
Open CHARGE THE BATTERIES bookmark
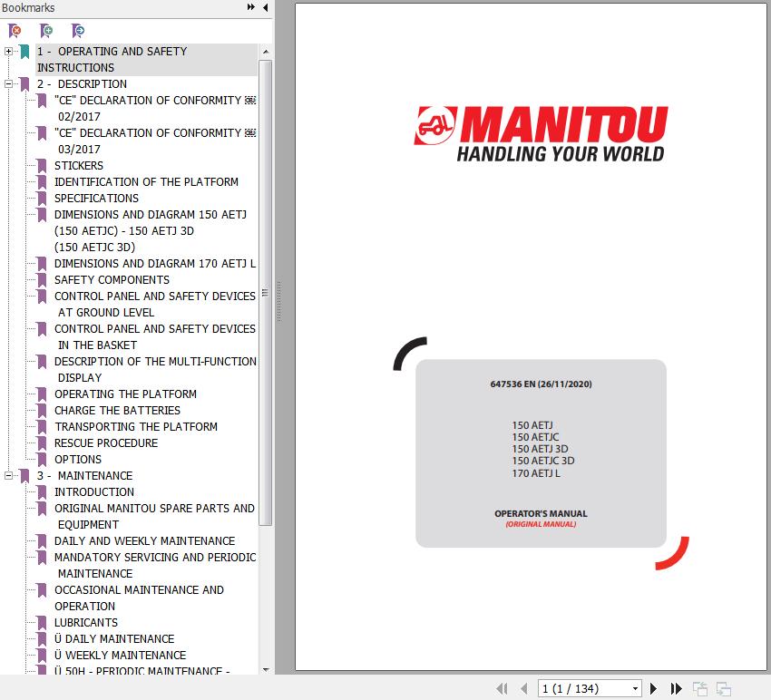117,411
